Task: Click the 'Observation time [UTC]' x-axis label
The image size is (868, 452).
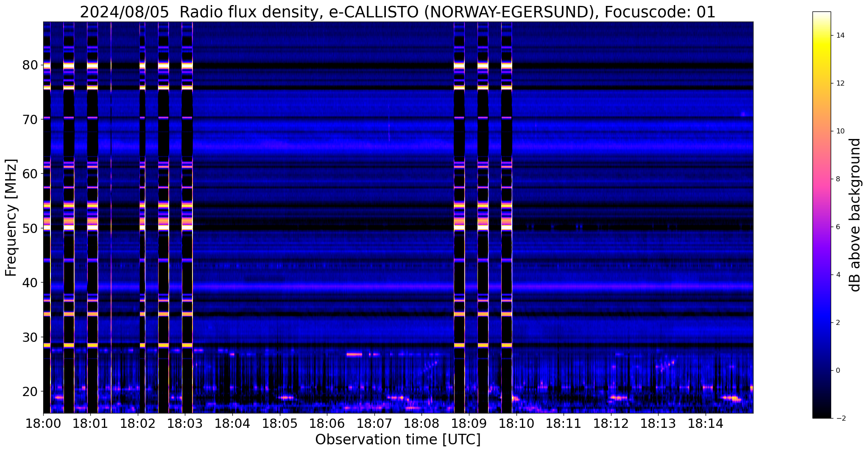Action: click(x=398, y=440)
